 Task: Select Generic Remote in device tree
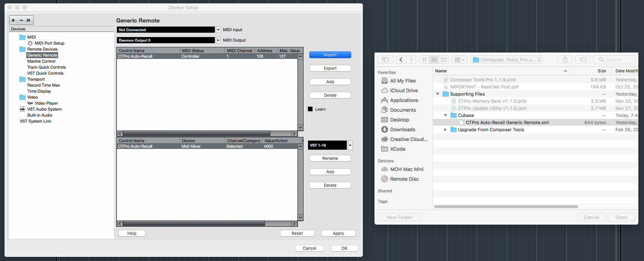coord(42,55)
